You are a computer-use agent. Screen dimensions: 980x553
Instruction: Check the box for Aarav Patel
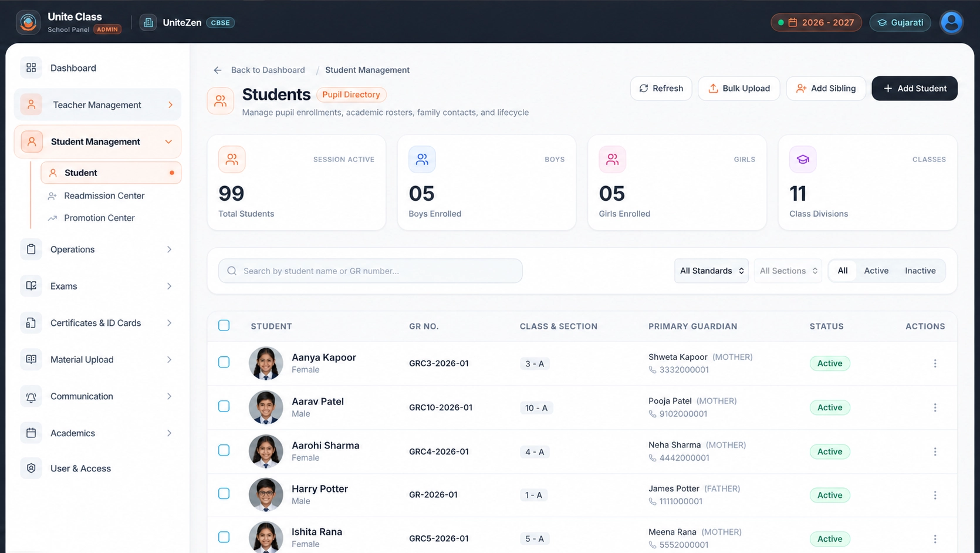(x=224, y=406)
